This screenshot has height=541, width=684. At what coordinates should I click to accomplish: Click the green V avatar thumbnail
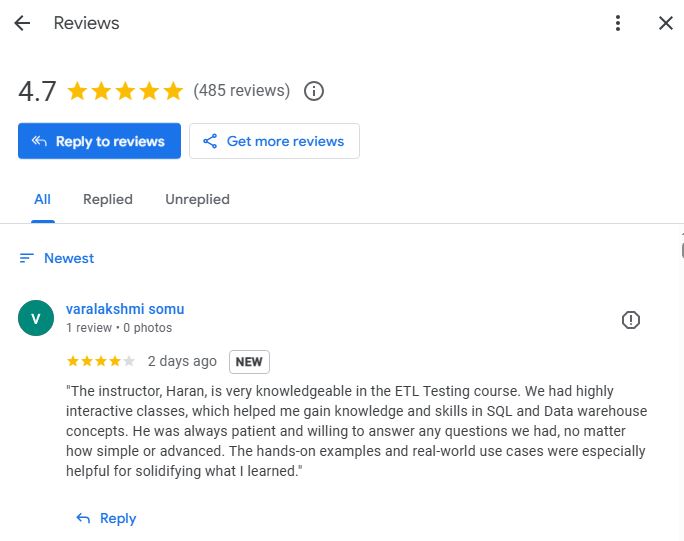(36, 318)
